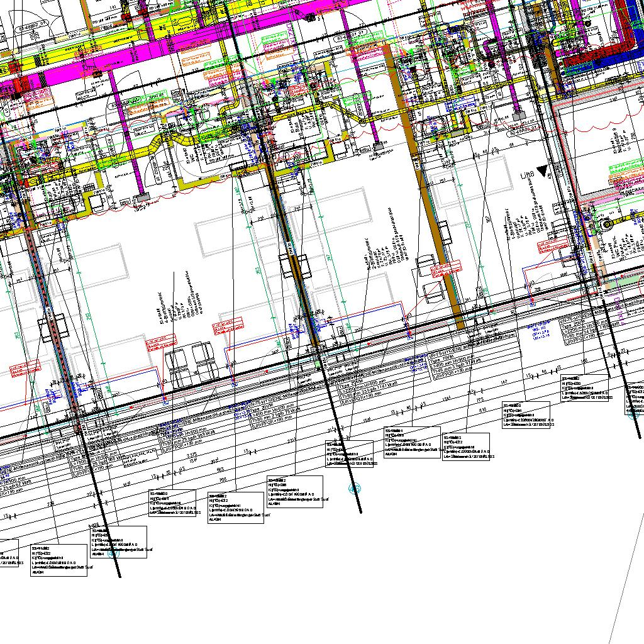Screen dimensions: 644x644
Task: Click the cyan circle at the right edge annotation
Action: tap(631, 413)
